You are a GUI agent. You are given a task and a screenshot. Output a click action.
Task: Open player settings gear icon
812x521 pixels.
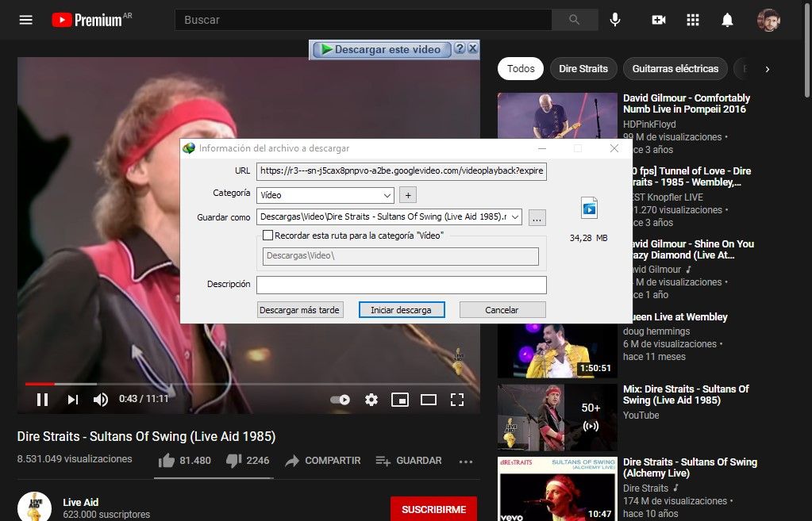[x=371, y=400]
